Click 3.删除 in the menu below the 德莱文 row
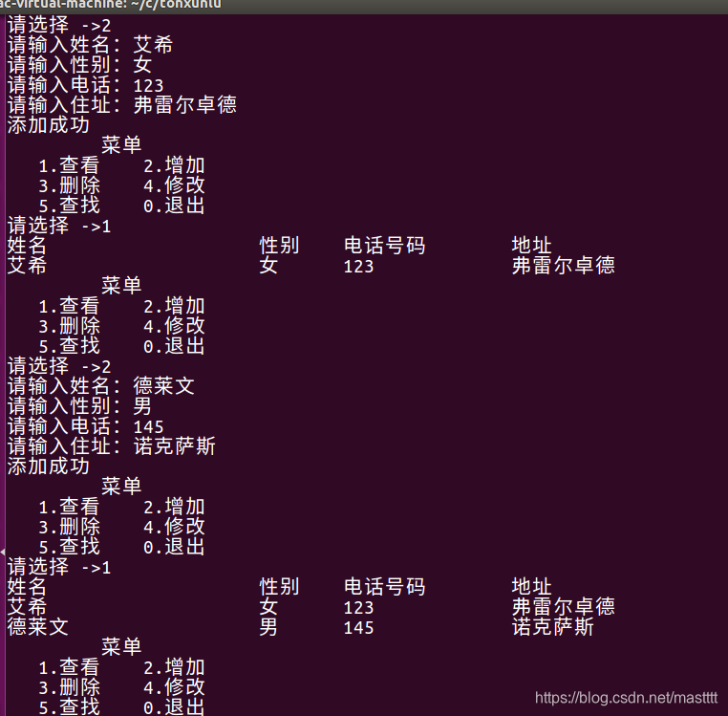 pyautogui.click(x=69, y=687)
